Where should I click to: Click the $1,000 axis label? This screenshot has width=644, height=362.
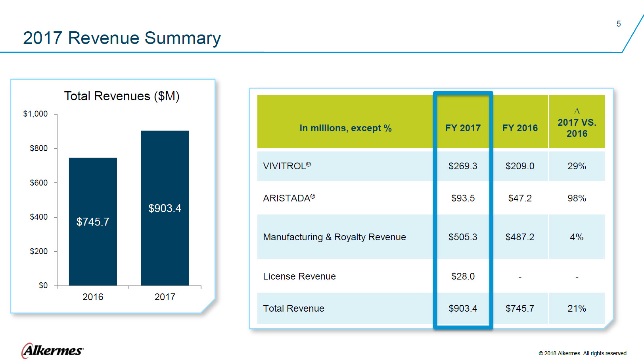pos(35,114)
